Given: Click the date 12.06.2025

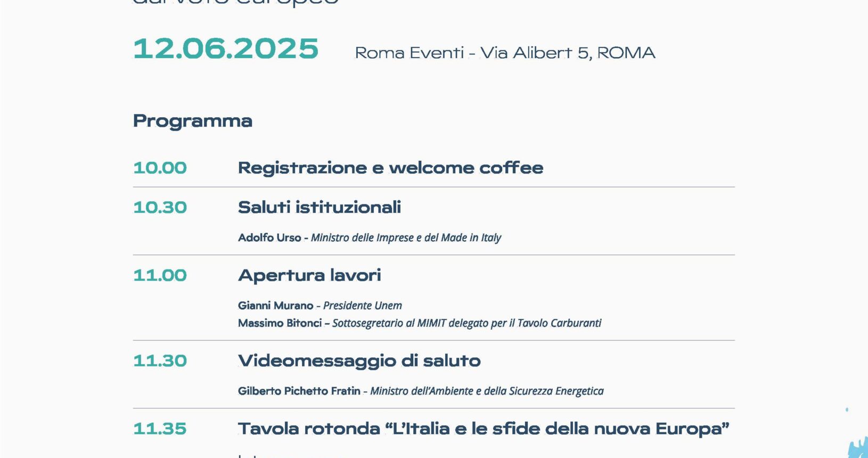Looking at the screenshot, I should coord(226,49).
